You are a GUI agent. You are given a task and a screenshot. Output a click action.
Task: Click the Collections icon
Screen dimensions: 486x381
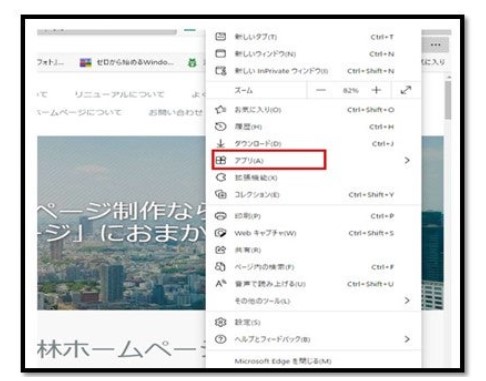point(220,194)
